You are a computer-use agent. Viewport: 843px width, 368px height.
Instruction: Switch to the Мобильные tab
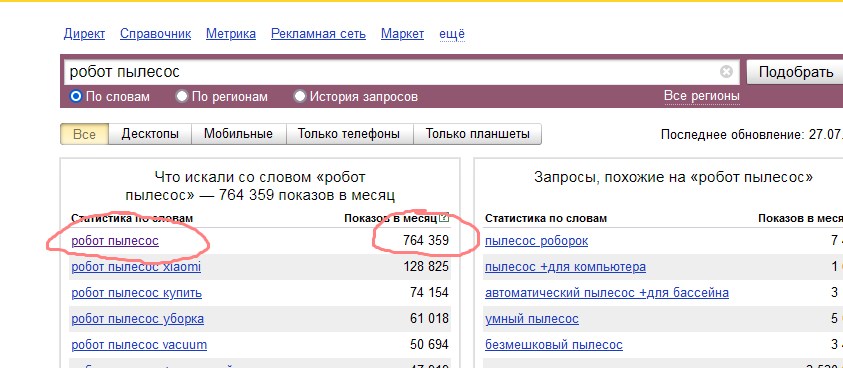[238, 134]
